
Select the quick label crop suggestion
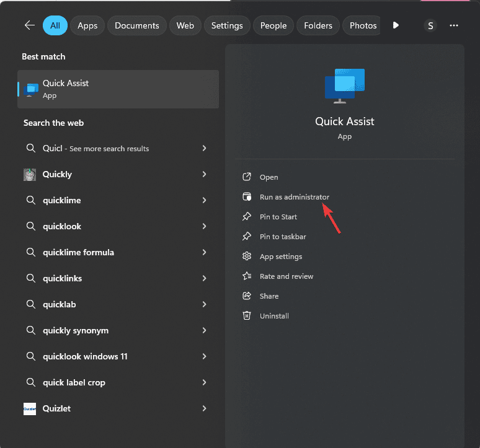(x=118, y=382)
